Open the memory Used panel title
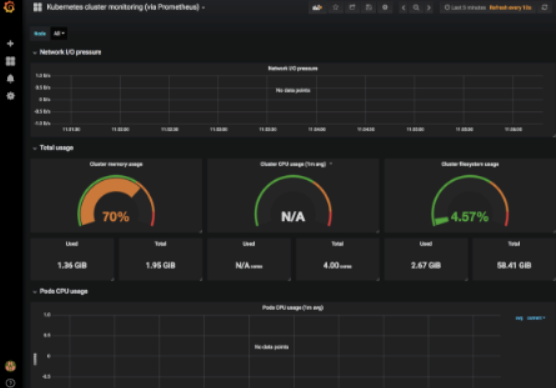This screenshot has height=388, width=556. (72, 244)
